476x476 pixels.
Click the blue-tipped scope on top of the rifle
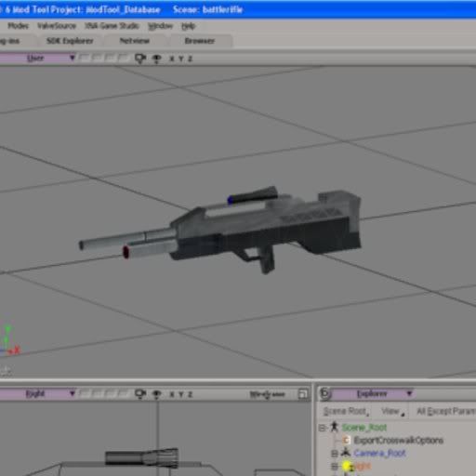click(253, 196)
